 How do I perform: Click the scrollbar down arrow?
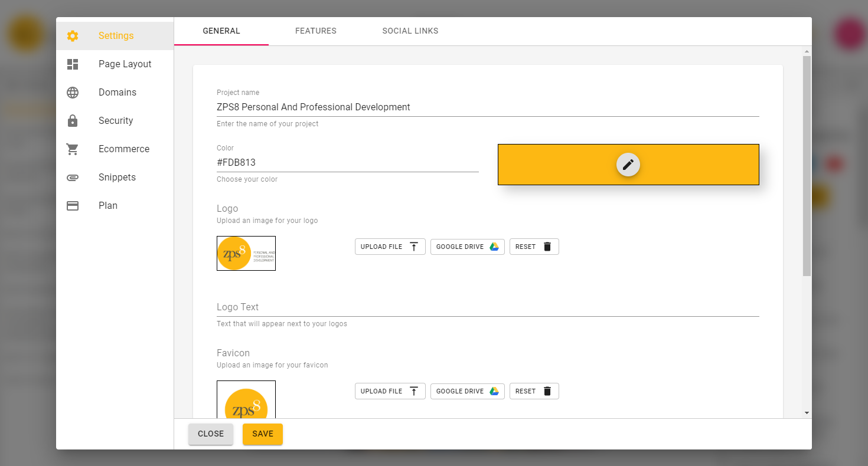tap(807, 414)
